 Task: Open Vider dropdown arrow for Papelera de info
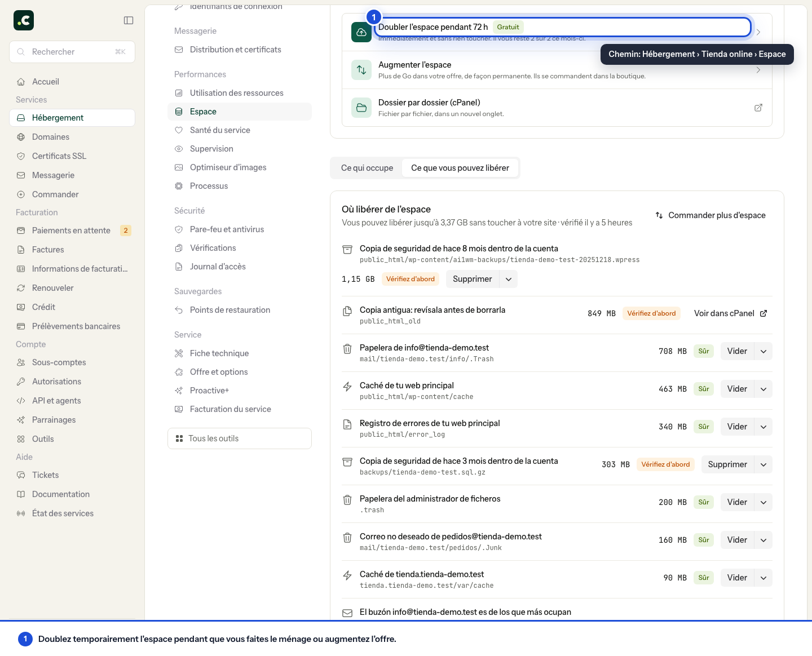[x=764, y=351]
